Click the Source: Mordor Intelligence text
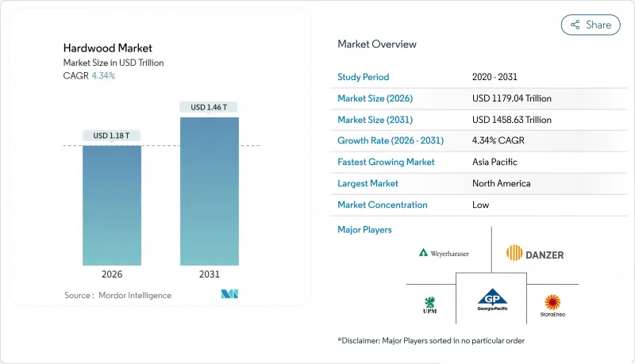 pos(117,295)
